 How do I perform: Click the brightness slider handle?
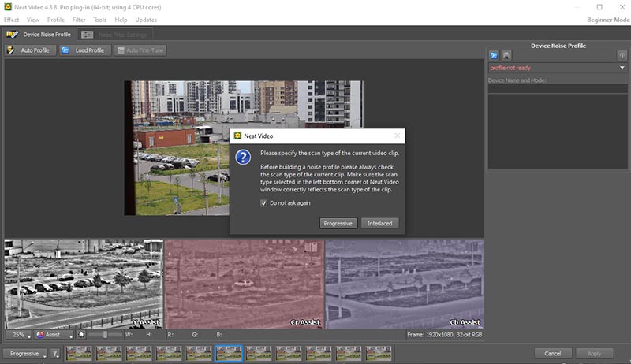point(105,334)
